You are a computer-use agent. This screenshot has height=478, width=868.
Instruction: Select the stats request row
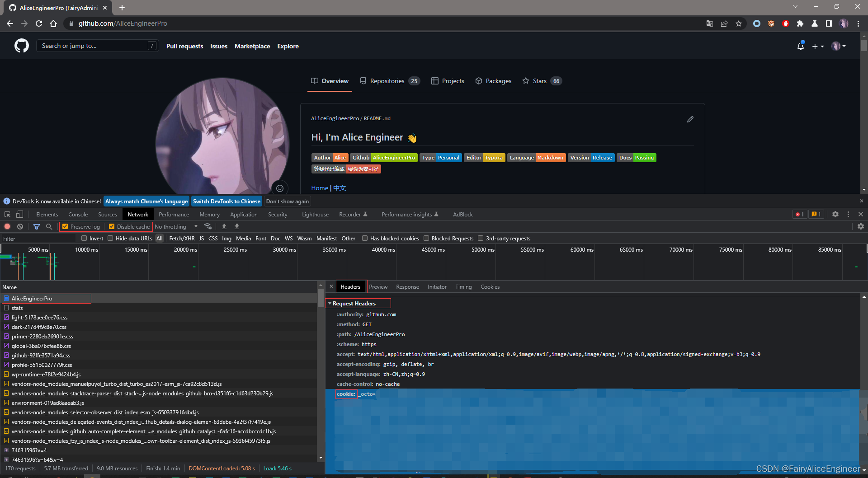(x=158, y=308)
